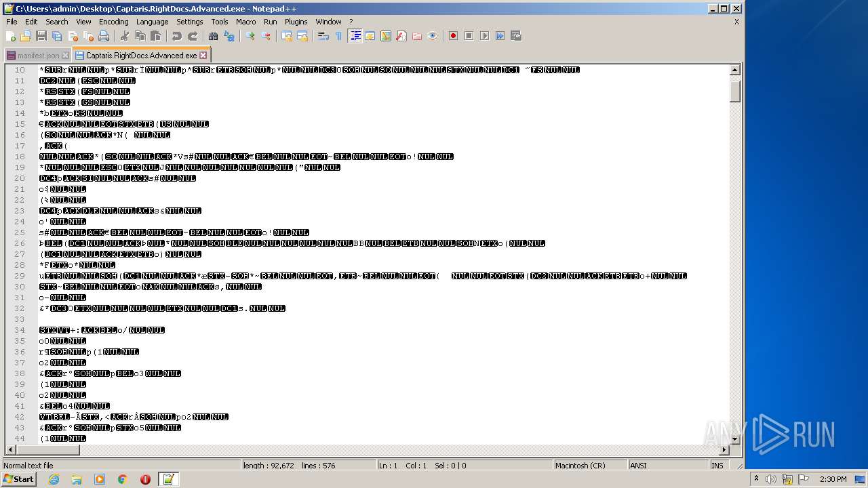Switch to the manifest.json tab

point(38,56)
